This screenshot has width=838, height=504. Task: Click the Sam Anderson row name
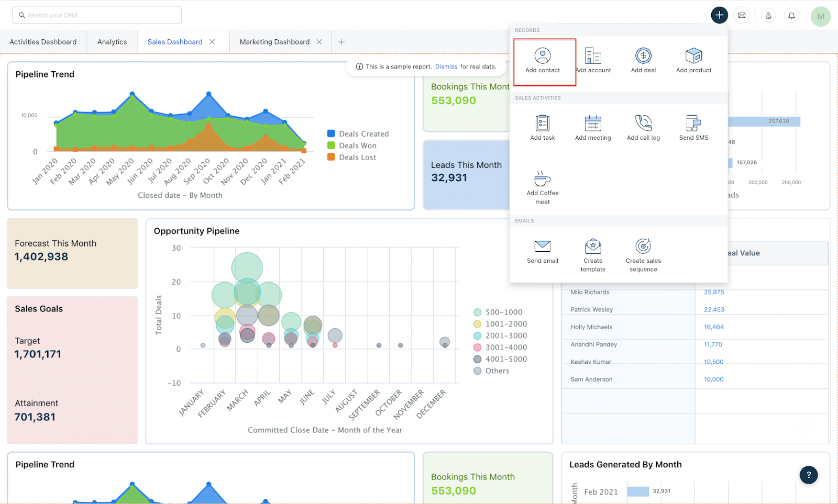(591, 379)
